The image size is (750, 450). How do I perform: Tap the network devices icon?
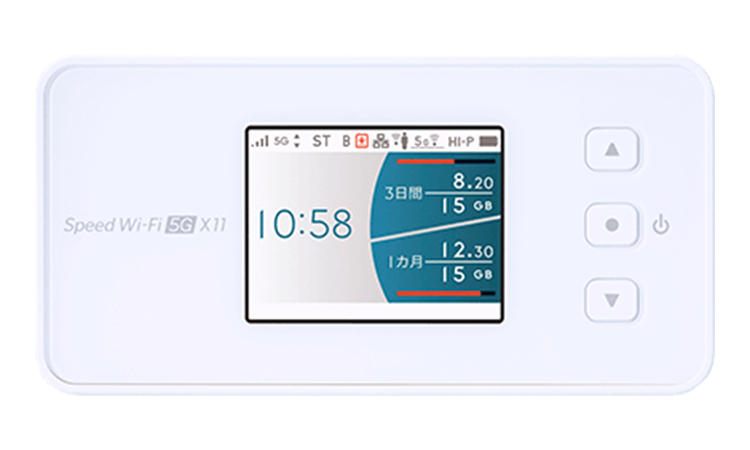click(380, 141)
